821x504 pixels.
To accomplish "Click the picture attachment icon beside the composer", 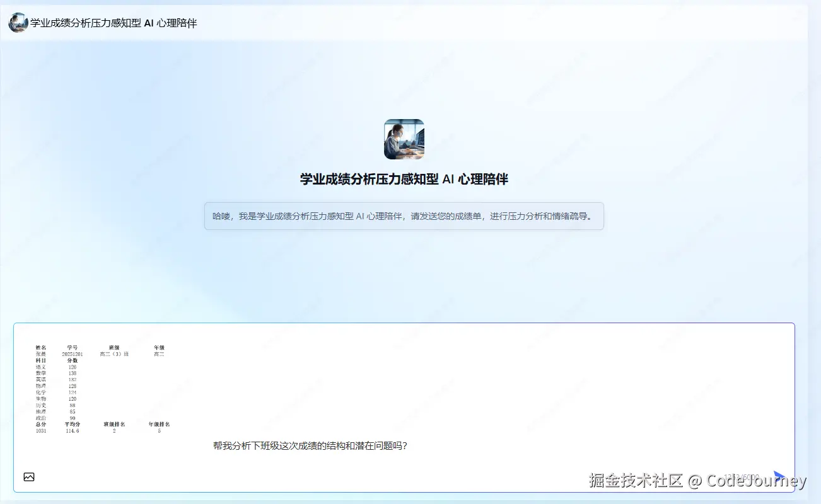I will 29,477.
